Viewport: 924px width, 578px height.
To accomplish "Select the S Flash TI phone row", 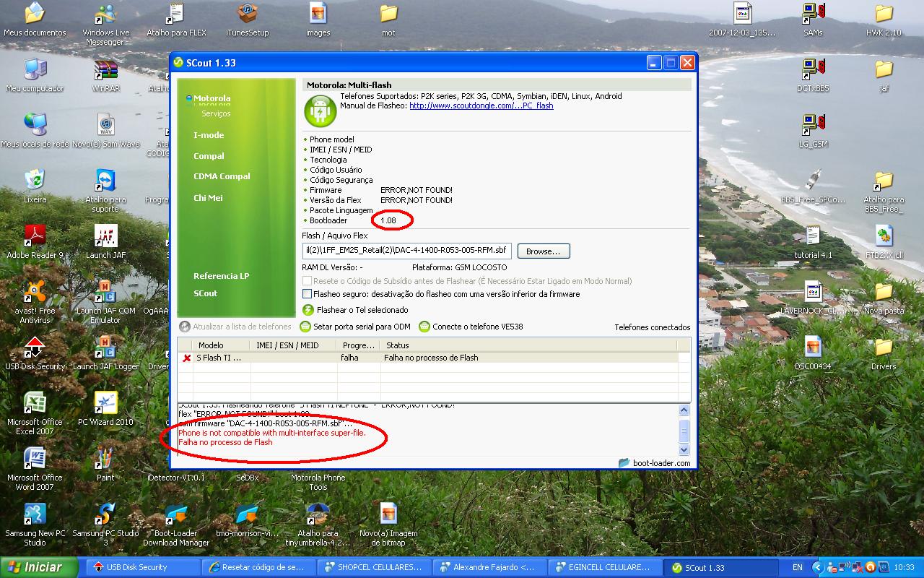I will 428,358.
